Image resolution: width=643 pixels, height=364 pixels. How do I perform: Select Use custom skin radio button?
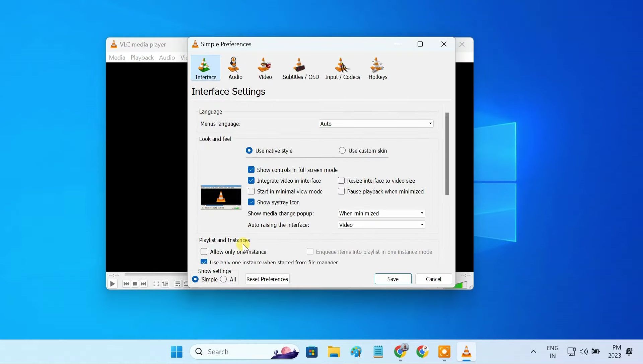342,151
